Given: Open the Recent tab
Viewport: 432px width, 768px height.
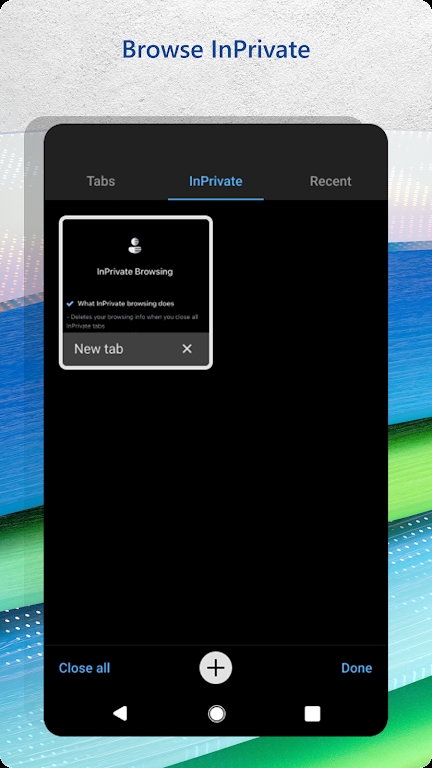Looking at the screenshot, I should (331, 181).
